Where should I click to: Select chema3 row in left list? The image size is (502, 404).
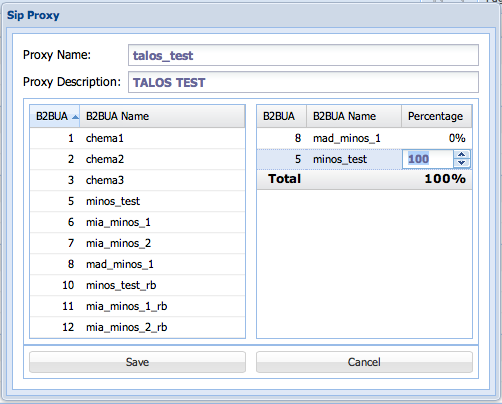(137, 180)
